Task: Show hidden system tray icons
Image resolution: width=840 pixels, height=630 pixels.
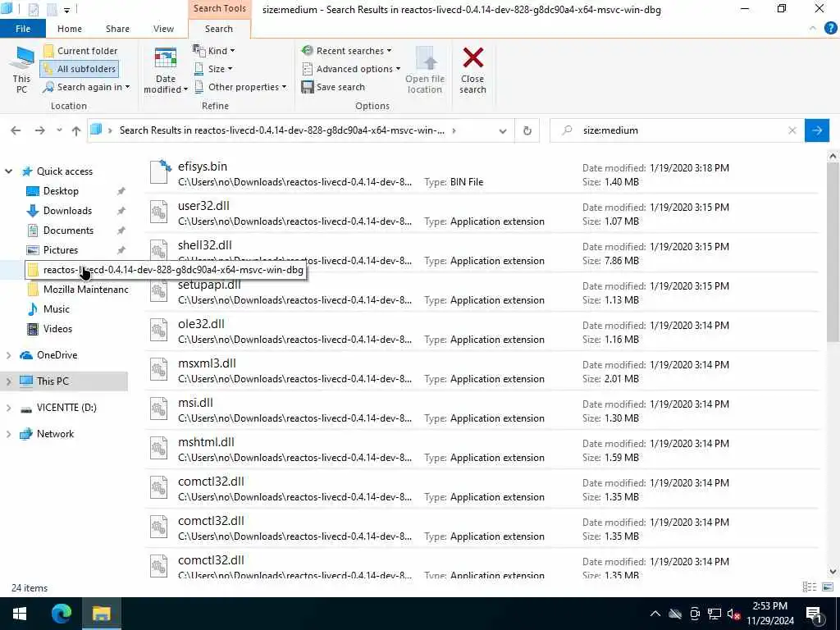Action: (x=655, y=614)
